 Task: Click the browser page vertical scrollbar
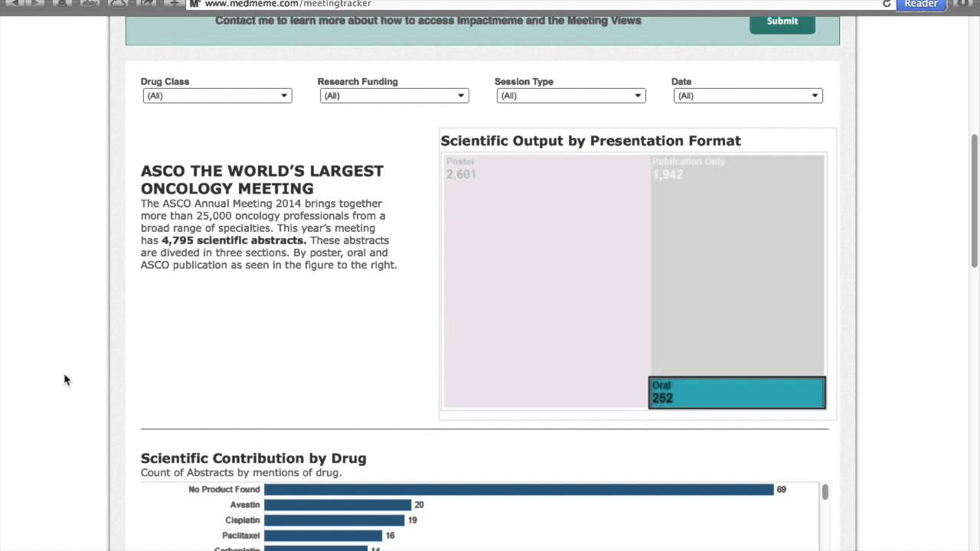(x=975, y=201)
